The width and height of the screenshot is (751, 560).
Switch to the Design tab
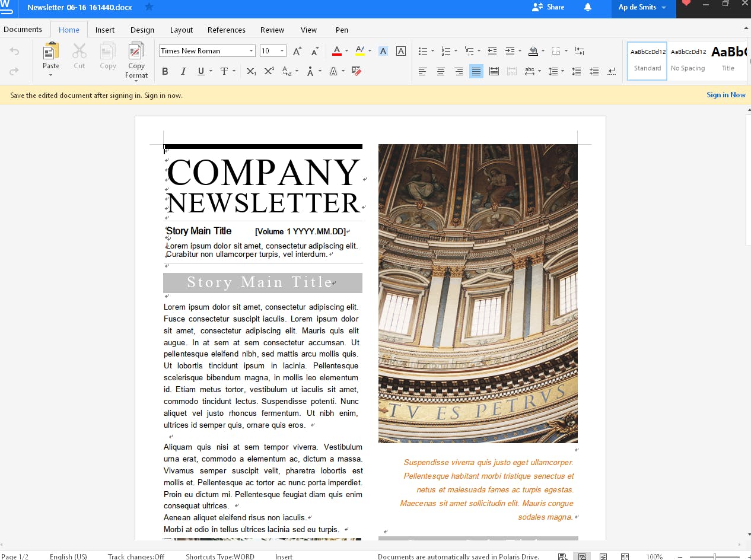click(x=142, y=30)
